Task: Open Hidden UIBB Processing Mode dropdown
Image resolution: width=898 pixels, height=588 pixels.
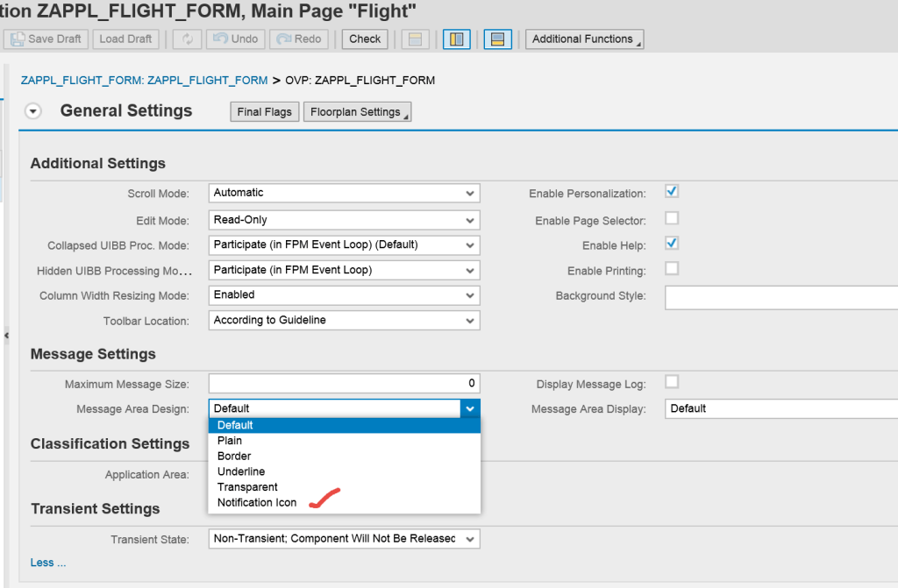Action: coord(344,270)
